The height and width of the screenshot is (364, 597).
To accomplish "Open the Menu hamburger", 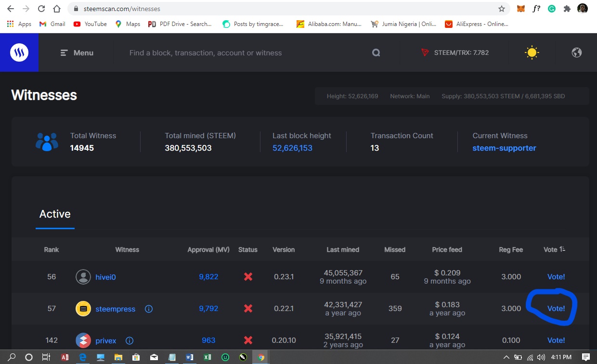I will click(77, 53).
